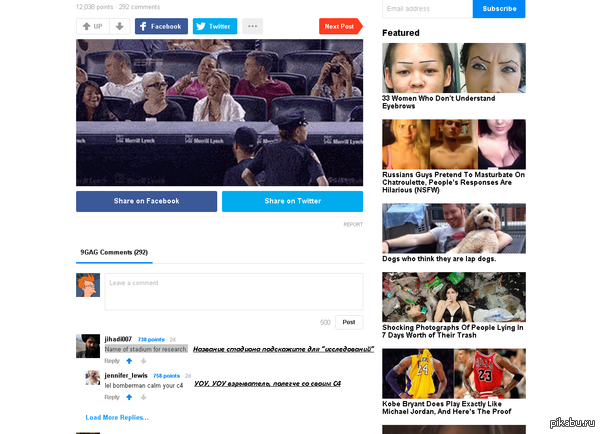The height and width of the screenshot is (434, 600).
Task: Open jihadi007's profile name link
Action: (118, 339)
